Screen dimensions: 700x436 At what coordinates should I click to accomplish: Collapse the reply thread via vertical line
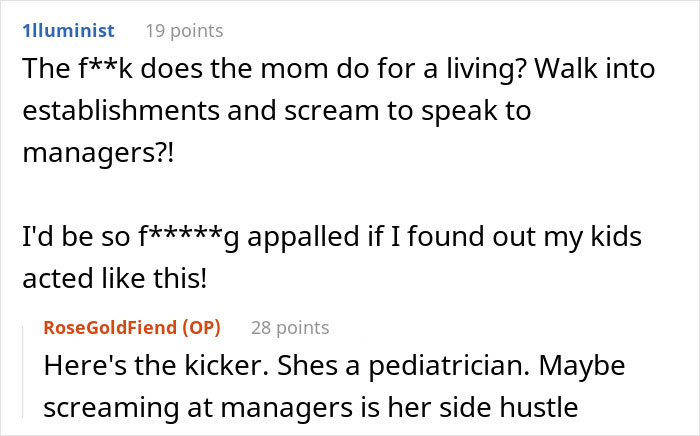[23, 372]
